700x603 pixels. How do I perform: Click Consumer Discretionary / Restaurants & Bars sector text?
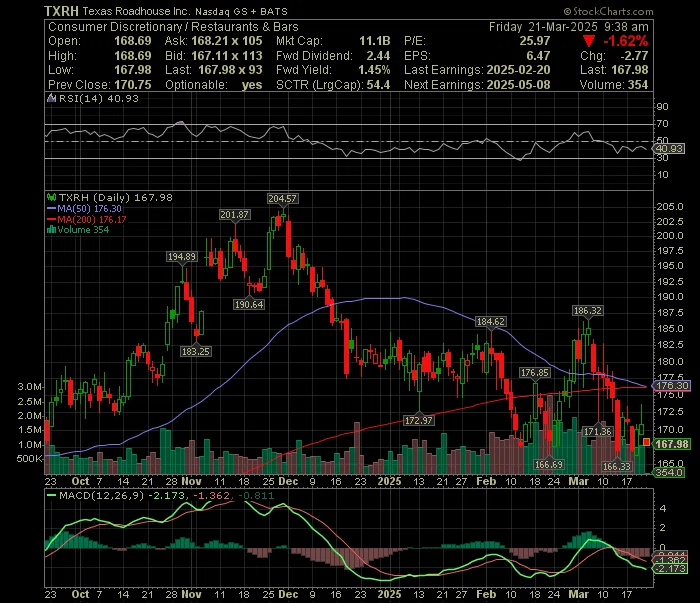[x=173, y=27]
